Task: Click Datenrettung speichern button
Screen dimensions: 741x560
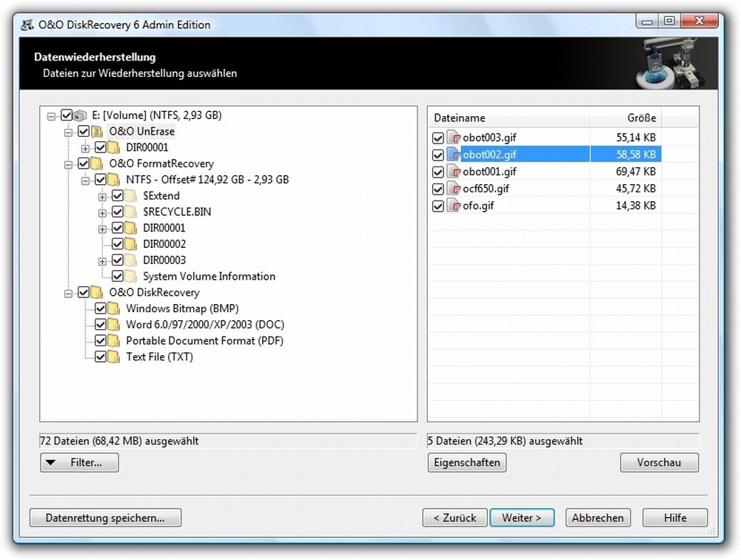Action: [x=105, y=518]
